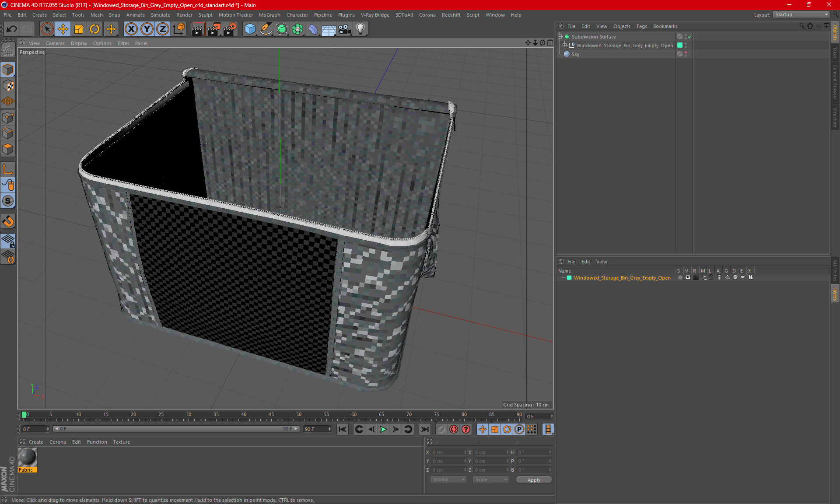Click the Undo arrow icon
Viewport: 840px width, 504px height.
click(12, 29)
